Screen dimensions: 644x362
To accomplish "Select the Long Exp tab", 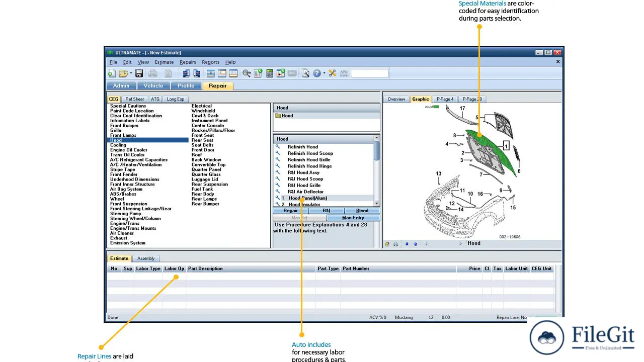I will pos(176,99).
